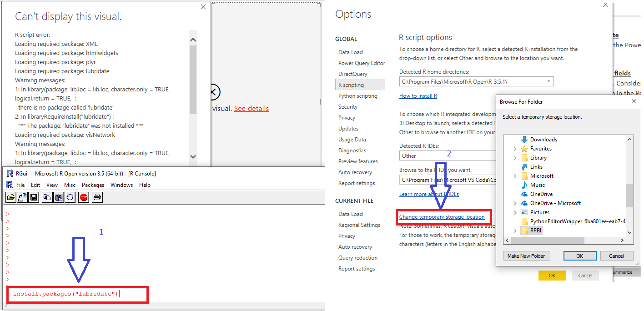Select R scripting in Options sidebar

pyautogui.click(x=360, y=85)
